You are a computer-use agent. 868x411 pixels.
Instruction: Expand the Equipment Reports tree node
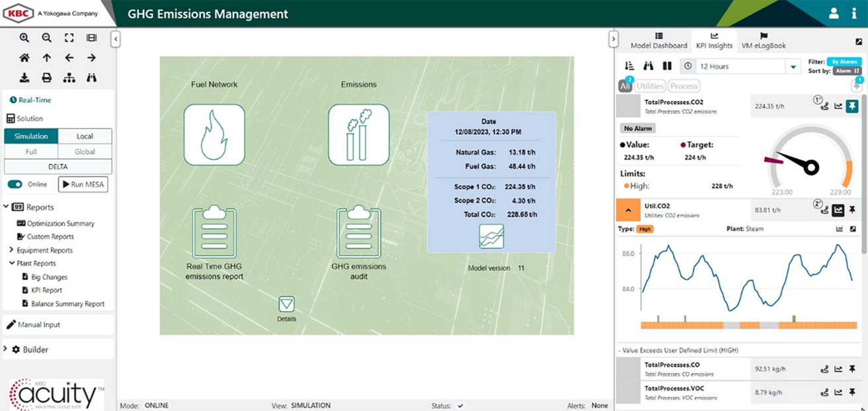coord(11,250)
